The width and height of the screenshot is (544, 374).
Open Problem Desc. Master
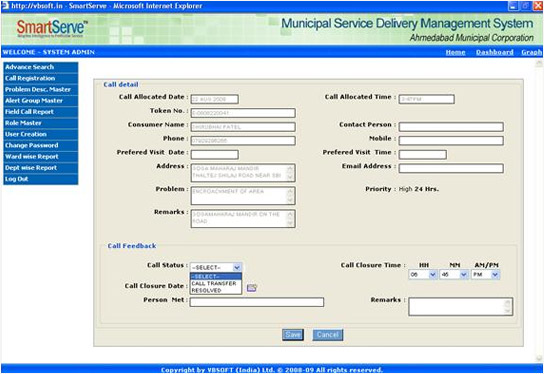pos(41,90)
